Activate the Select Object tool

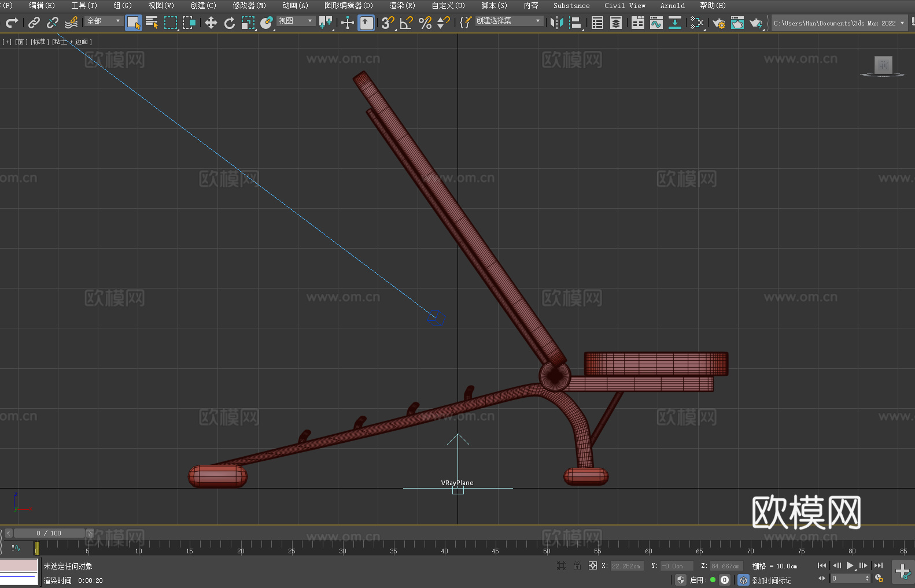(134, 23)
